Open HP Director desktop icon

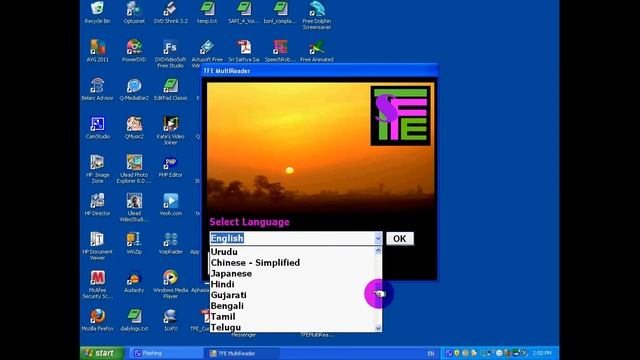point(97,204)
